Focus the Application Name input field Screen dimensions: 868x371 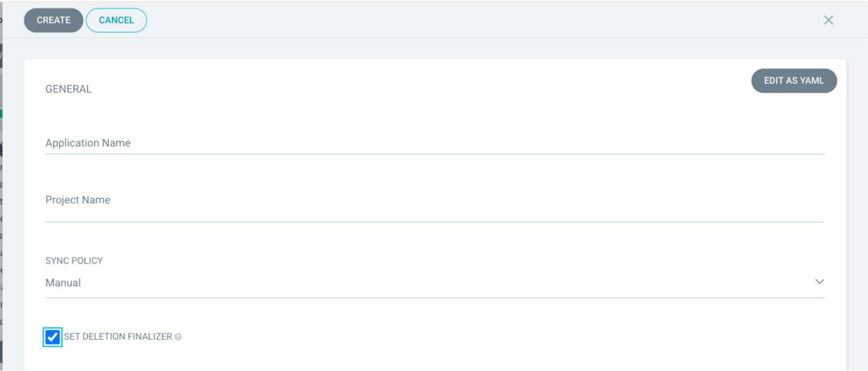click(434, 143)
